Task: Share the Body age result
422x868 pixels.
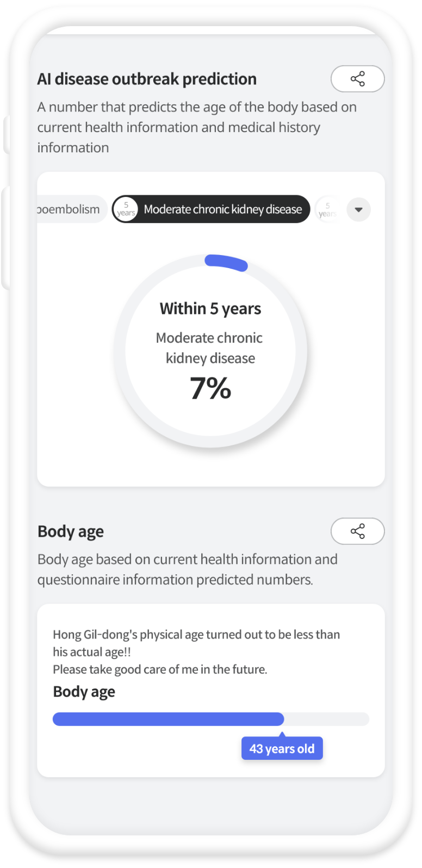Action: click(357, 531)
